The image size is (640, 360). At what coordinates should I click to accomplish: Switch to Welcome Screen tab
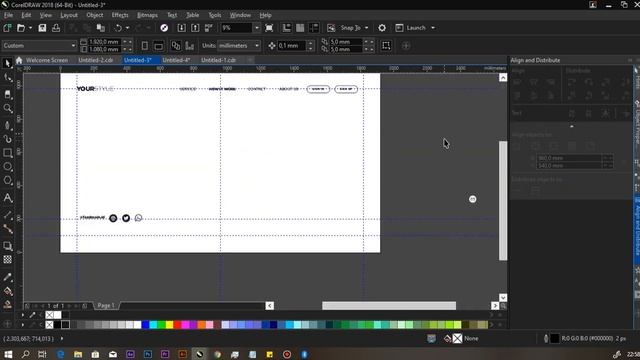click(x=47, y=60)
